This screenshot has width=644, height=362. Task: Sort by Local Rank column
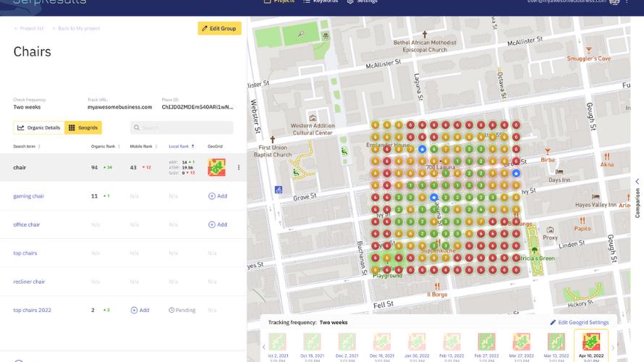pyautogui.click(x=181, y=146)
